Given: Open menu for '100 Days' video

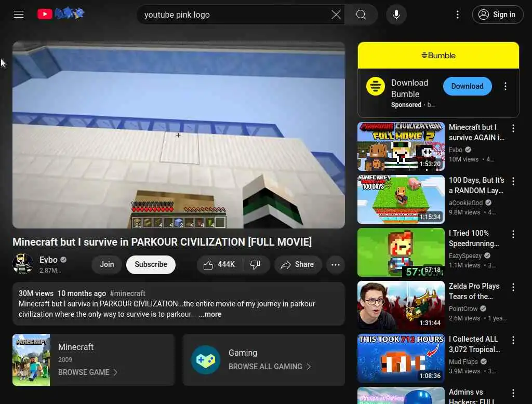Looking at the screenshot, I should click(x=513, y=181).
